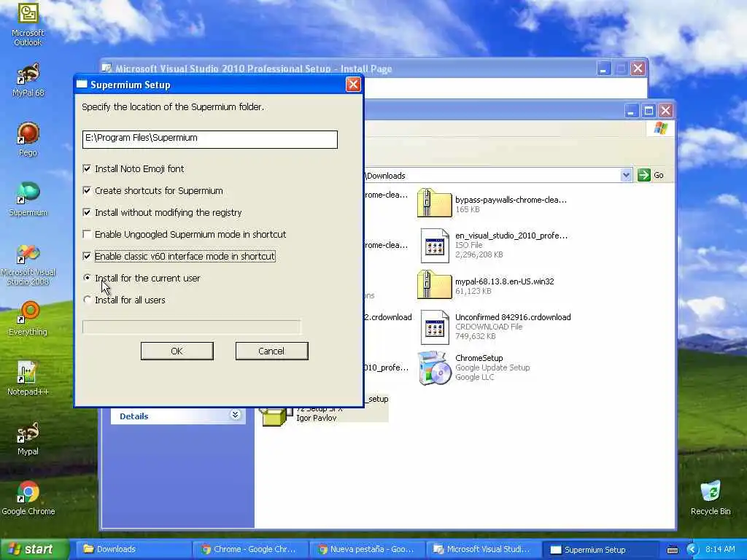Click the Windows flag logo in Explorer
Screen dimensions: 747x560
[661, 128]
